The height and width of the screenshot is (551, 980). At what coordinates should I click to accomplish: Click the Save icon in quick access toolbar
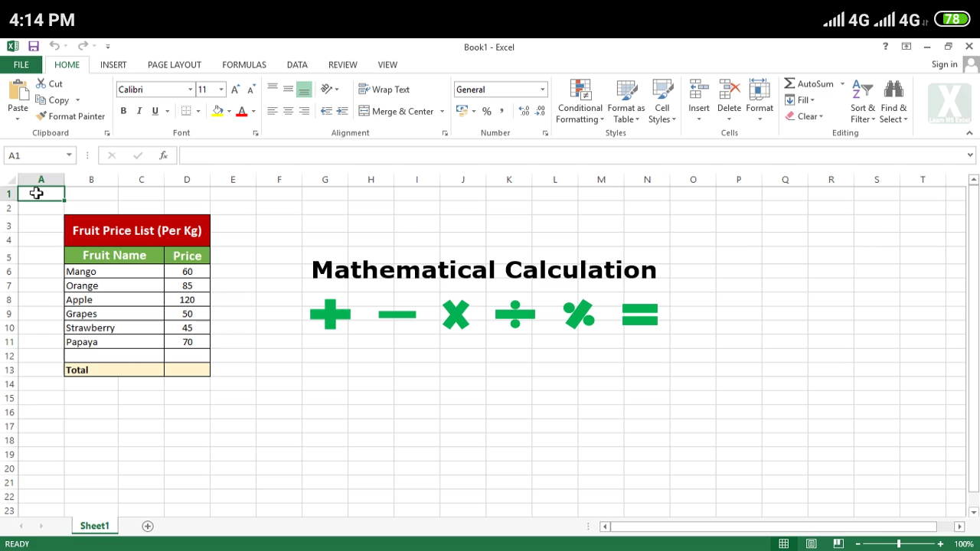34,47
